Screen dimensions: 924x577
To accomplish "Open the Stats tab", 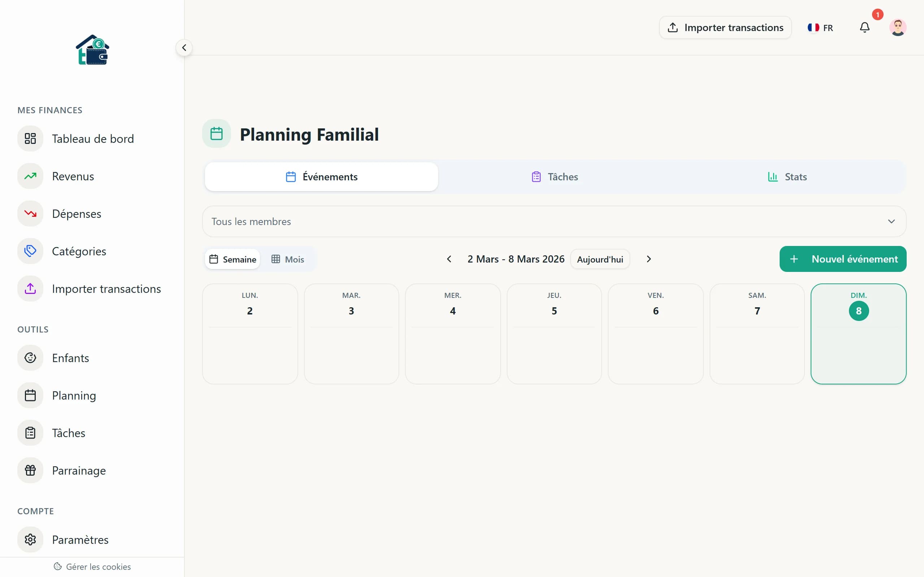I will tap(787, 176).
